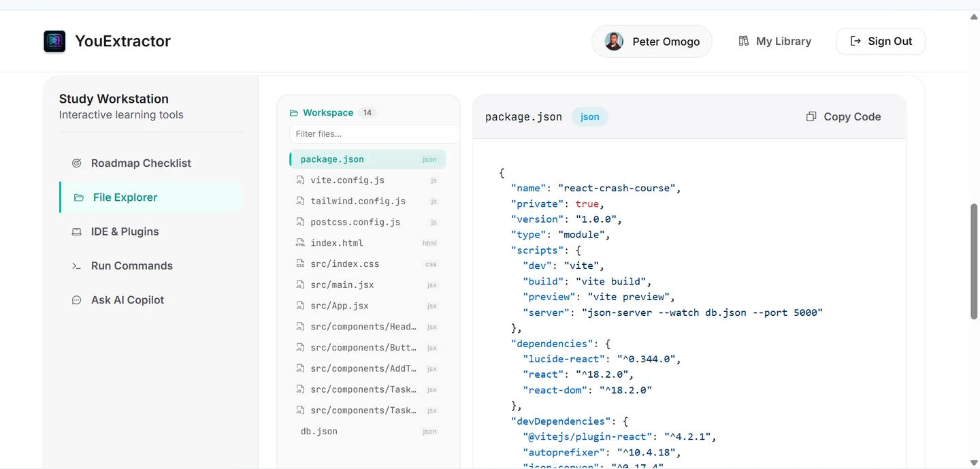Click the index.html file icon
Screen dimensions: 980x469
(300, 243)
